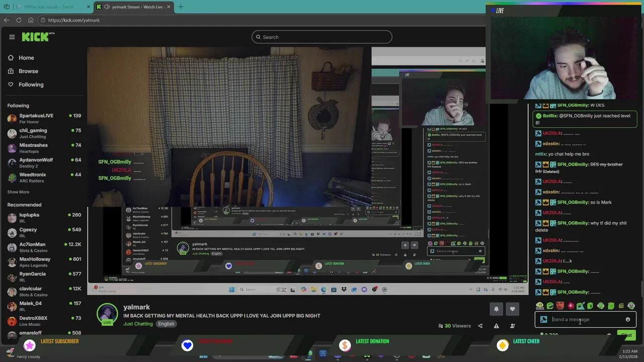Click BotRix level 6 message
Image resolution: width=644 pixels, height=362 pixels.
(585, 119)
